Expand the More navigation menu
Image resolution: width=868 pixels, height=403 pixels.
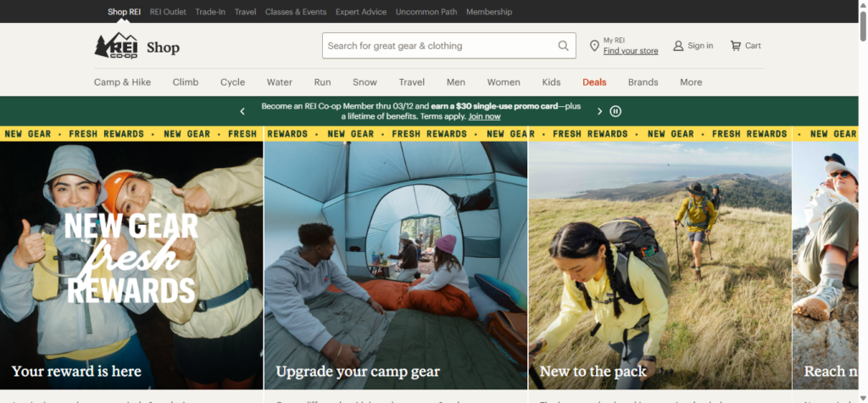[x=690, y=82]
